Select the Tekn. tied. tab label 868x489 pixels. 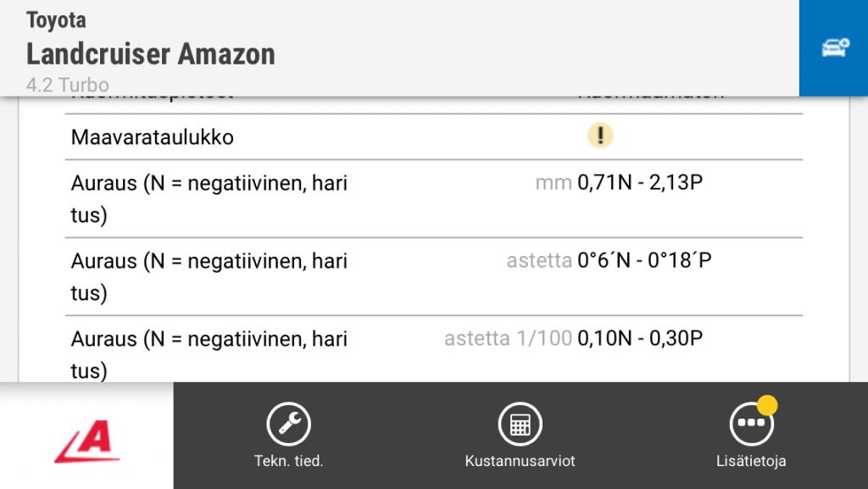point(288,462)
